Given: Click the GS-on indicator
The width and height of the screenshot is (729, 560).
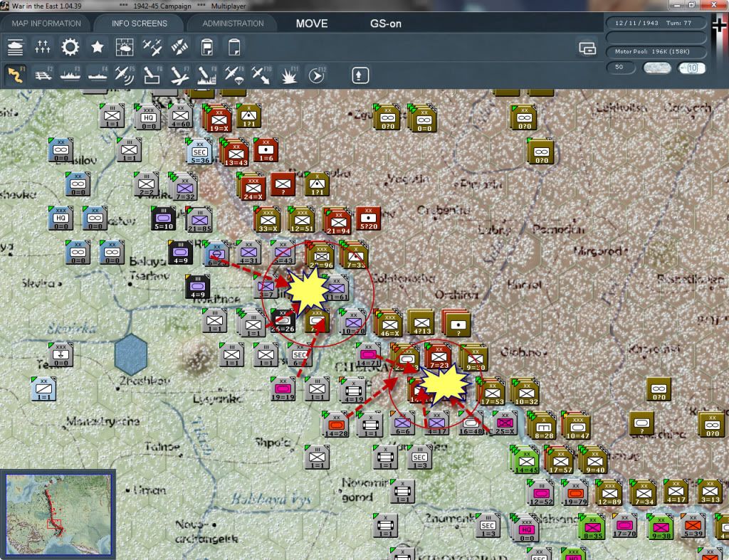Looking at the screenshot, I should pos(385,23).
